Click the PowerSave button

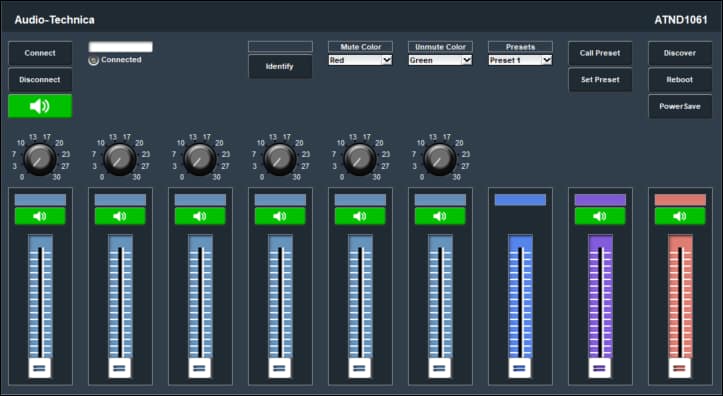(x=680, y=106)
